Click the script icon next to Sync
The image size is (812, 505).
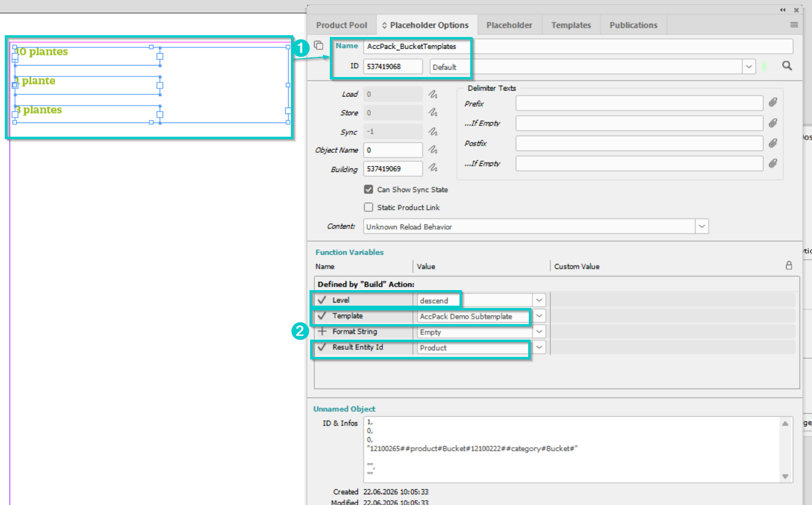[x=433, y=132]
